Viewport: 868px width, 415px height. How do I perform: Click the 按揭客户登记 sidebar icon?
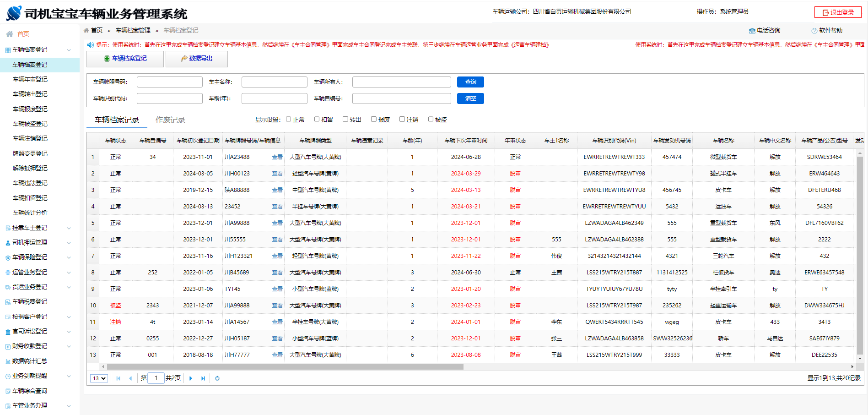tap(8, 317)
